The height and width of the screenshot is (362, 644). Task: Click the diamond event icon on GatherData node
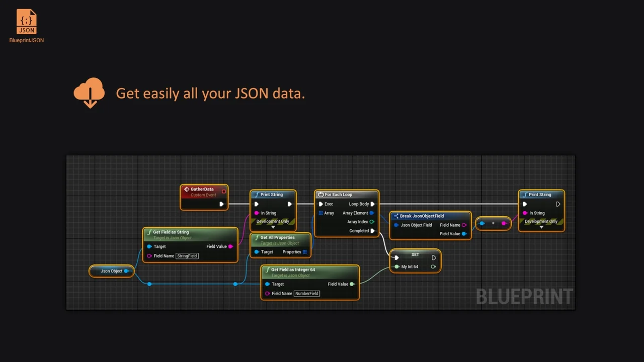(x=187, y=189)
